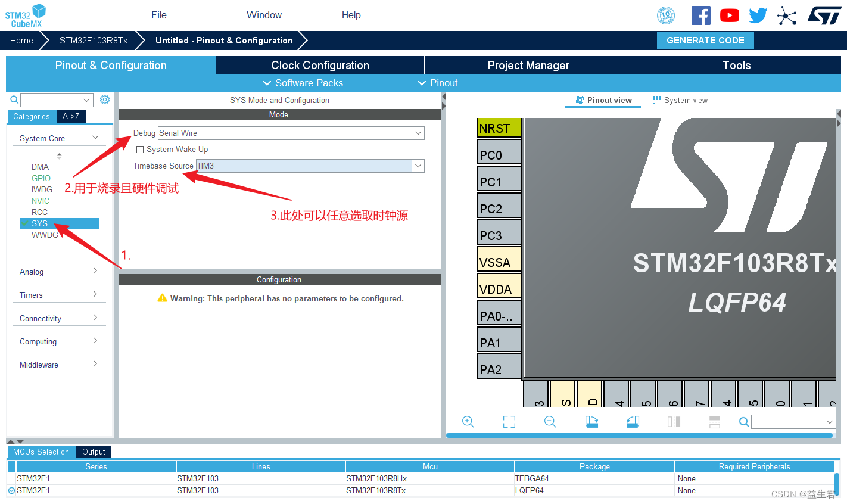Open the Window menu
Image resolution: width=847 pixels, height=504 pixels.
point(264,15)
